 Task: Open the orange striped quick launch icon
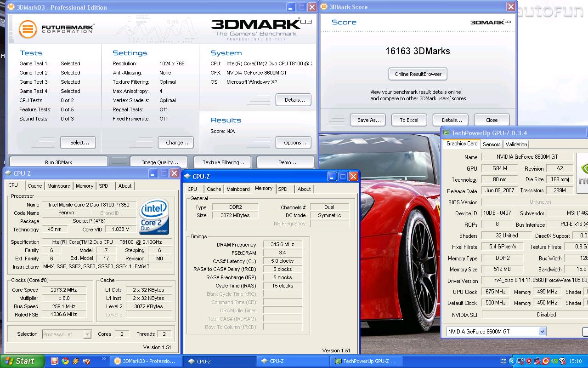click(76, 361)
